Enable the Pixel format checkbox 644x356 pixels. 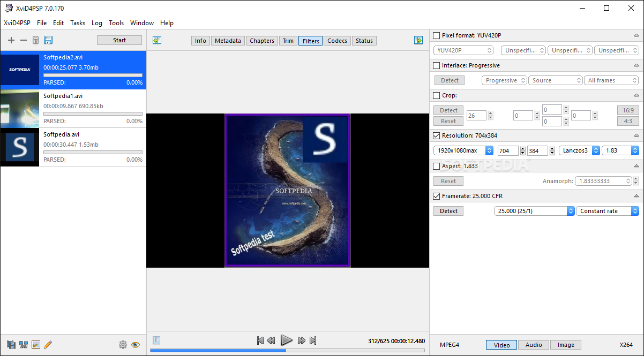[437, 35]
